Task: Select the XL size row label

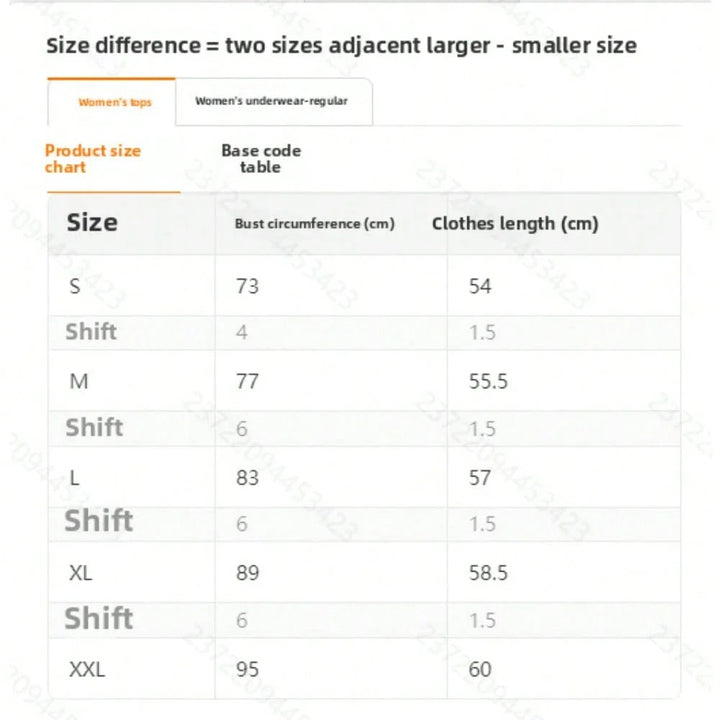Action: click(x=81, y=573)
